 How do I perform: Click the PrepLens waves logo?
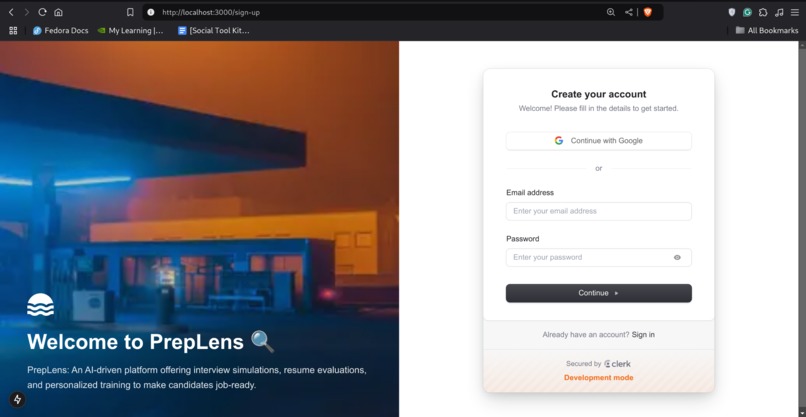coord(40,305)
